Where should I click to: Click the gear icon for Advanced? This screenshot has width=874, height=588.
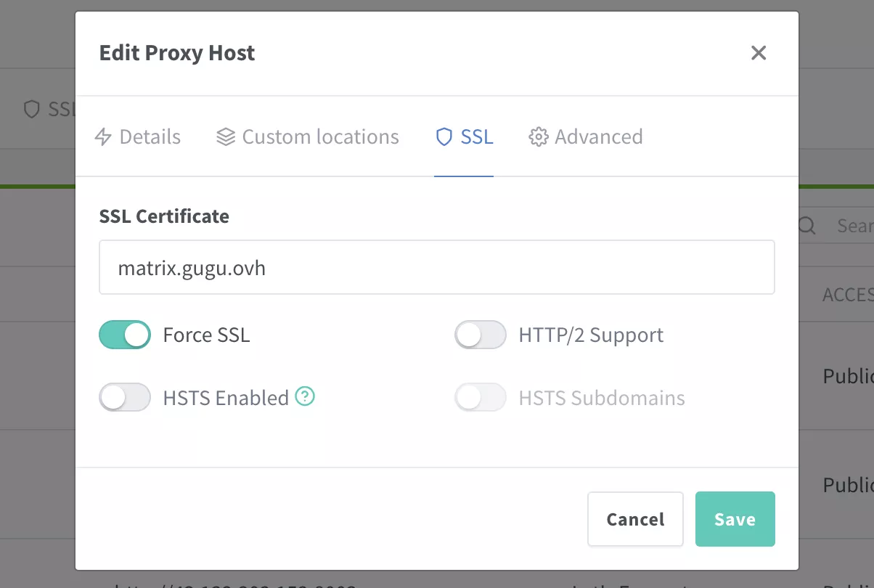click(538, 136)
